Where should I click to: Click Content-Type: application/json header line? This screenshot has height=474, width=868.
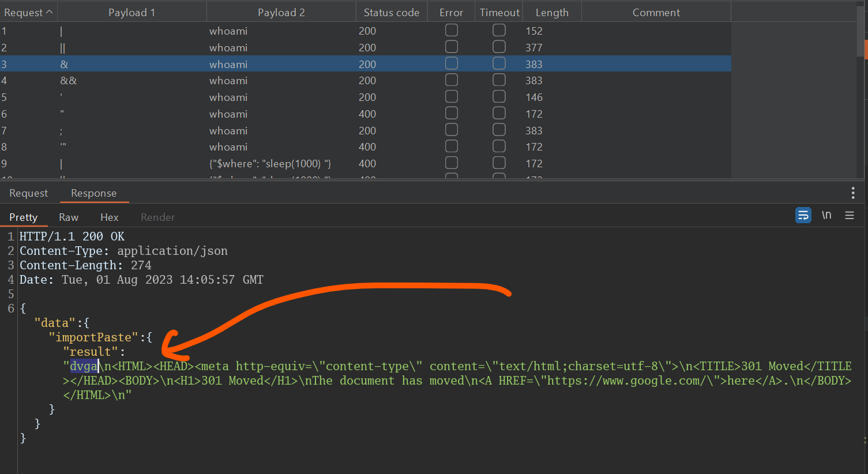(124, 251)
